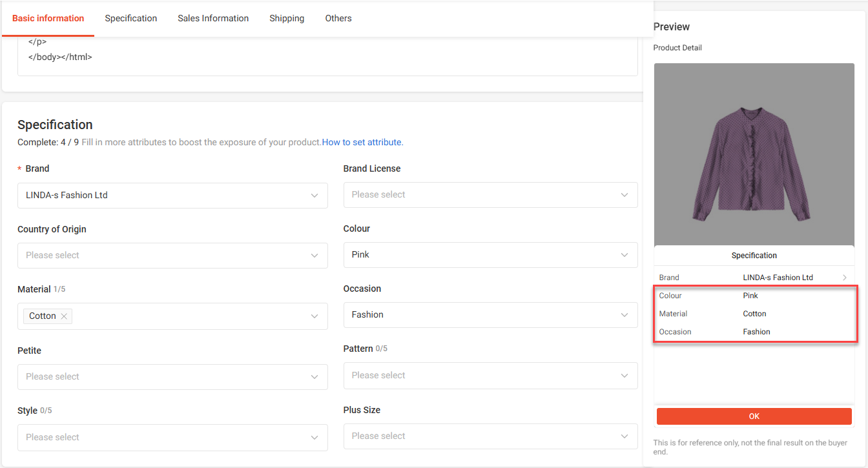Select the Others tab

pyautogui.click(x=338, y=18)
